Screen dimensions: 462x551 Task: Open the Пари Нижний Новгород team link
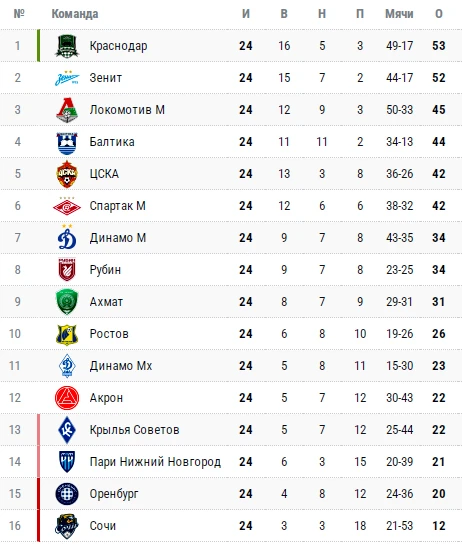155,462
